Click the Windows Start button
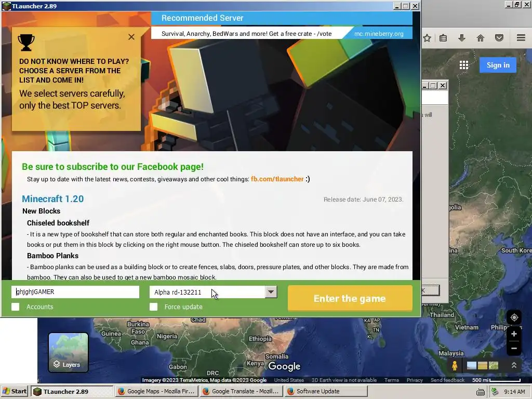This screenshot has width=532, height=399. pyautogui.click(x=15, y=391)
